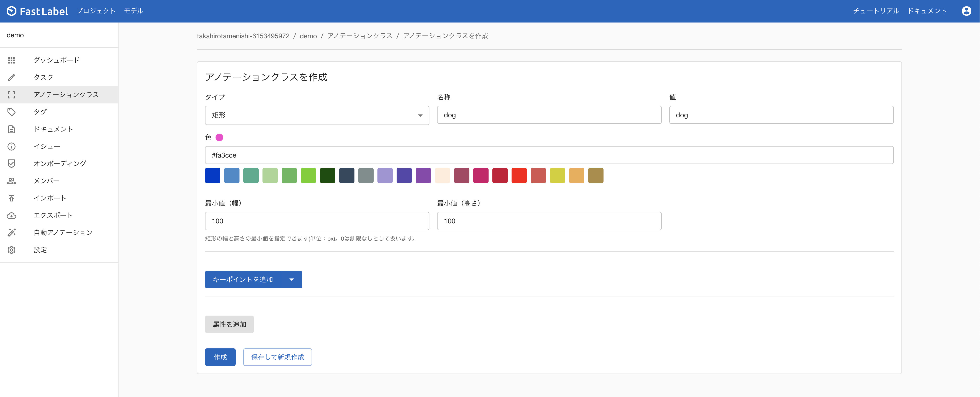Select the bright red color swatch

pyautogui.click(x=519, y=176)
